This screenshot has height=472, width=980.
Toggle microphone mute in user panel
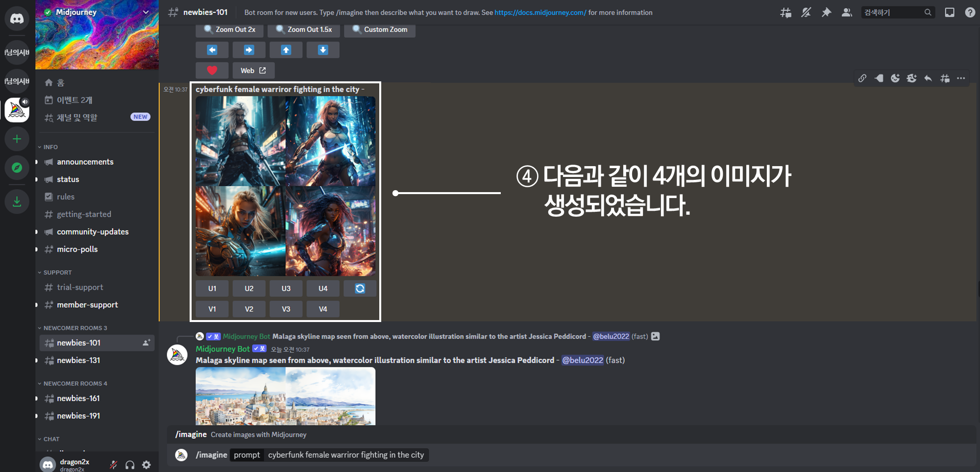click(x=113, y=465)
